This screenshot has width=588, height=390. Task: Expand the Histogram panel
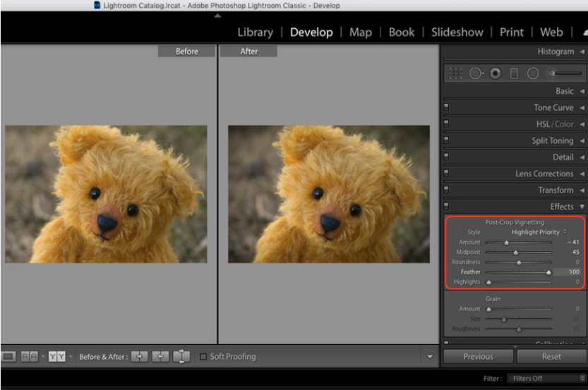(582, 51)
